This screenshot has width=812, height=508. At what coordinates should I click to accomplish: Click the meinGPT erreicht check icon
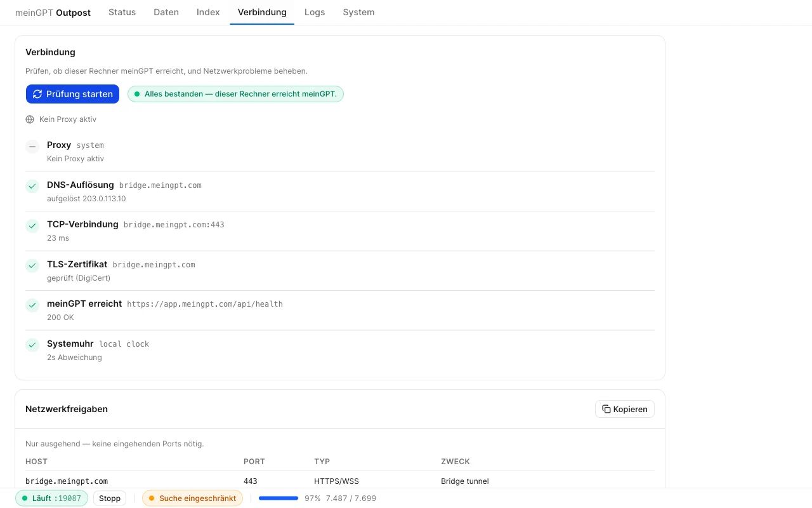(32, 305)
